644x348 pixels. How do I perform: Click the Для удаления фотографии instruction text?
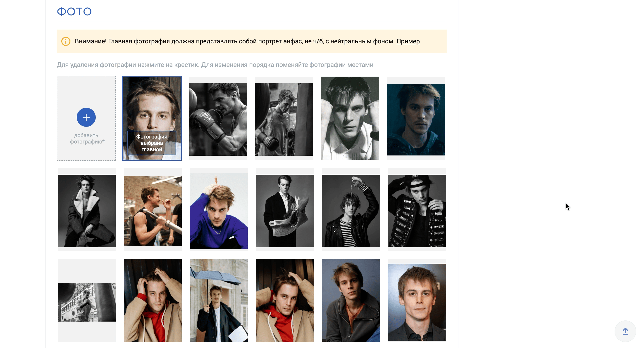coord(215,65)
